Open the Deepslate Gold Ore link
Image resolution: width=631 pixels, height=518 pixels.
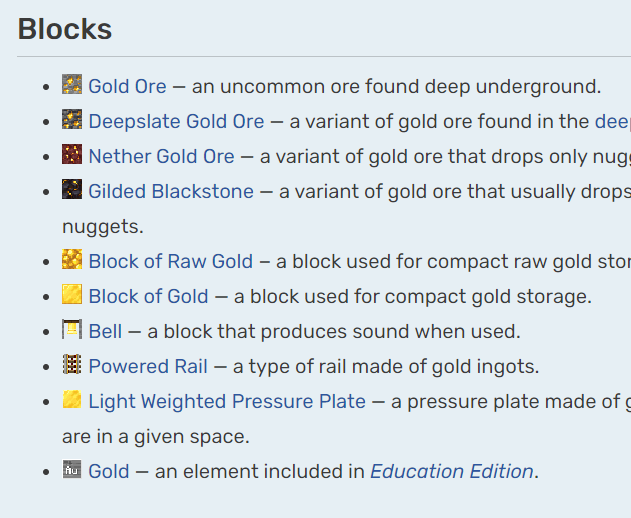[x=176, y=122]
